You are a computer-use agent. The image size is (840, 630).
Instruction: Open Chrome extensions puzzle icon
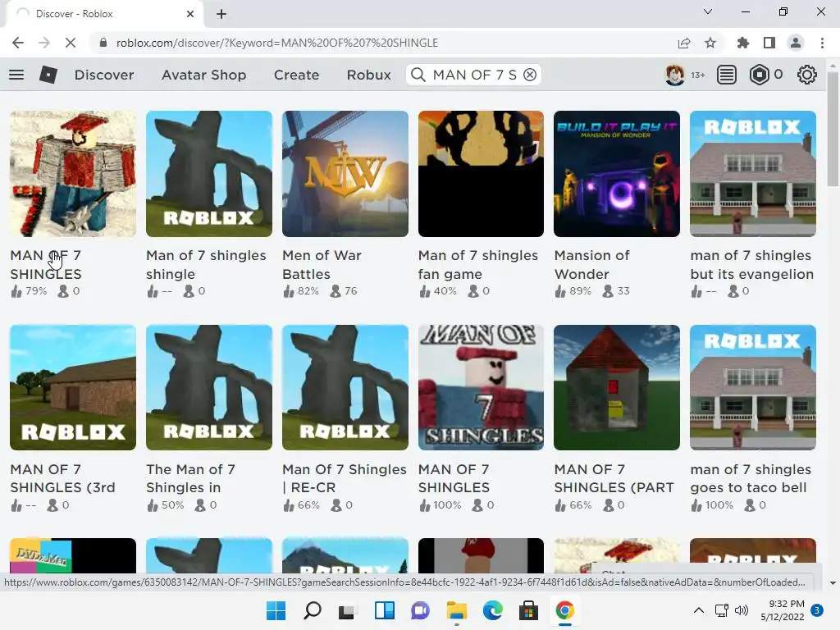743,43
